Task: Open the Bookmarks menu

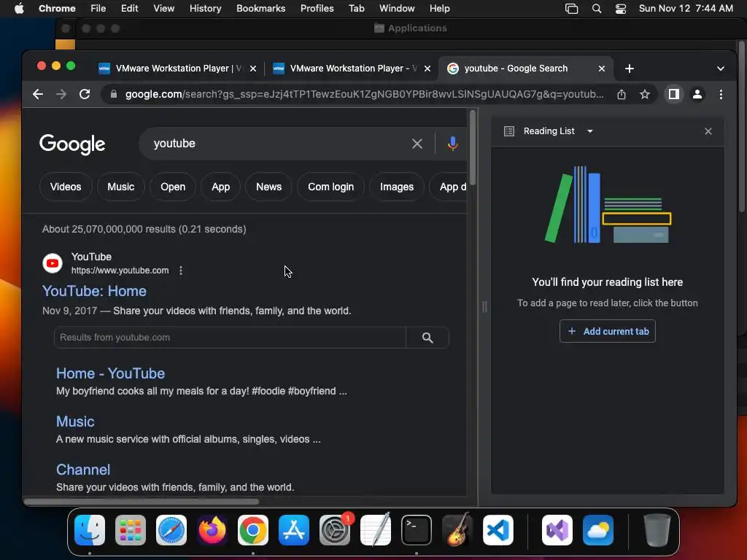Action: point(260,9)
